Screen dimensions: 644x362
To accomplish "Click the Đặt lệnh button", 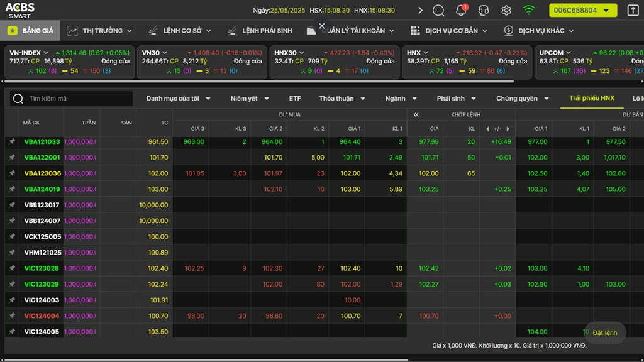I will pos(605,333).
